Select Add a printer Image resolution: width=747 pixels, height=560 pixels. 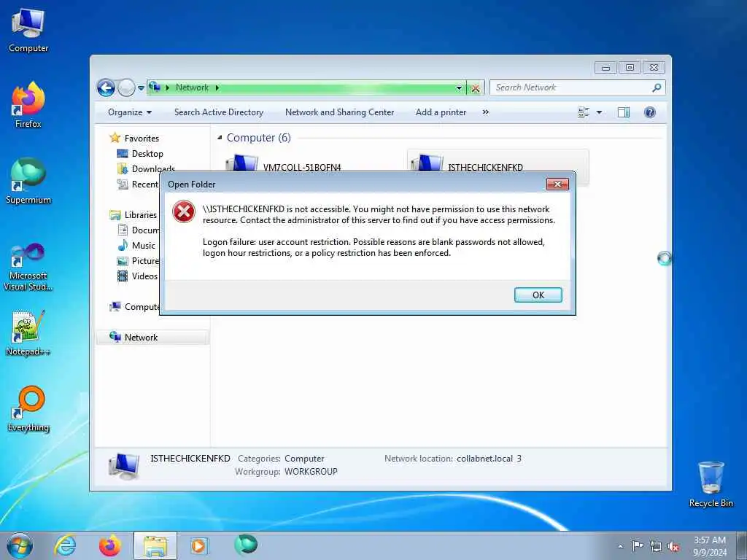pyautogui.click(x=441, y=112)
